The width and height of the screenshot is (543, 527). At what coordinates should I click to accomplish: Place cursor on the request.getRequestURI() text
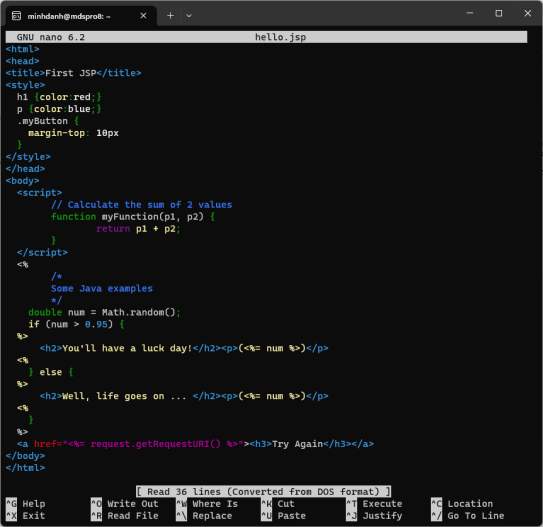155,444
